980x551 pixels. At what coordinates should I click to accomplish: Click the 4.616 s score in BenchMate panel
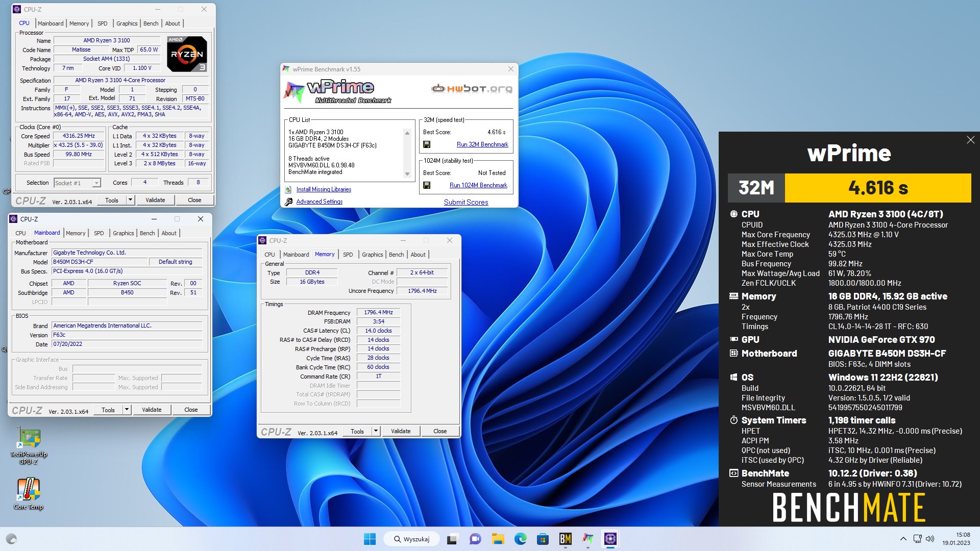point(878,188)
